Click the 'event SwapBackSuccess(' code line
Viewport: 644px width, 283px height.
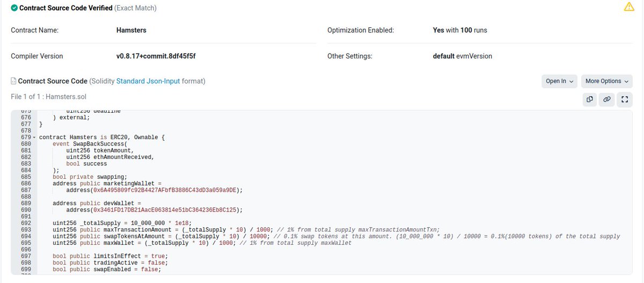pos(90,144)
